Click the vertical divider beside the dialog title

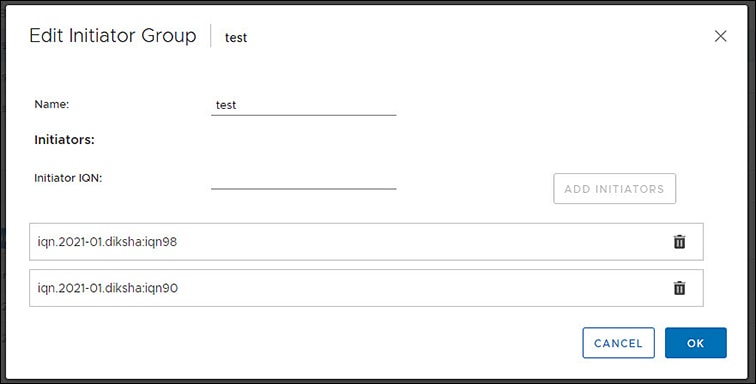pos(211,36)
